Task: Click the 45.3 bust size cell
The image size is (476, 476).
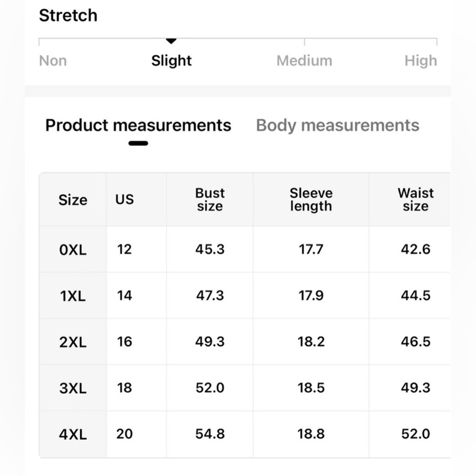Action: [210, 249]
